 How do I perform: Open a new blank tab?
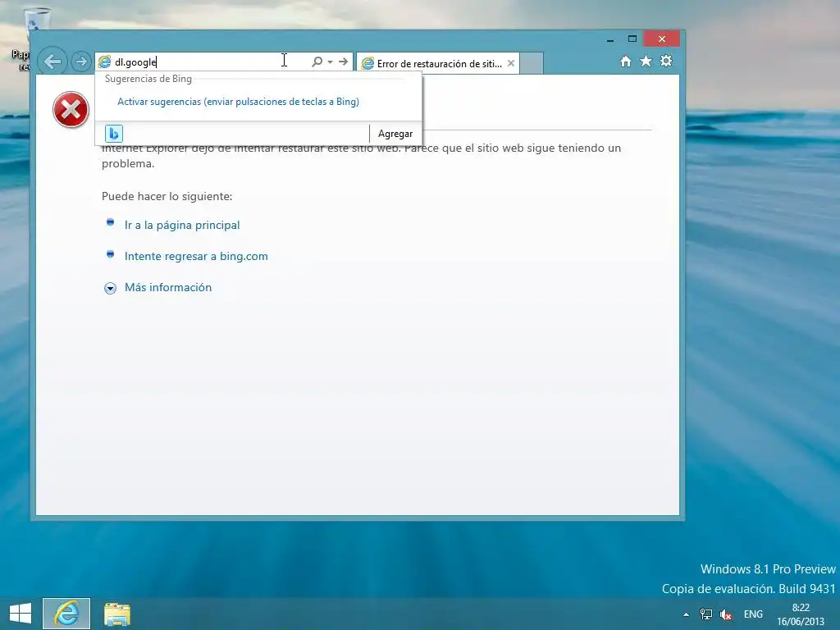(x=532, y=63)
